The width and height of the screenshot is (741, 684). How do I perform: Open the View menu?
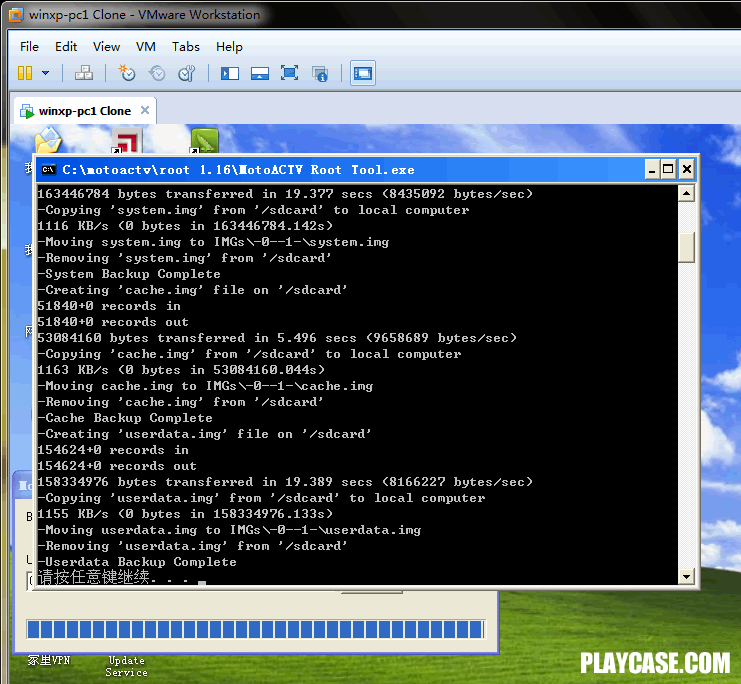(x=106, y=47)
